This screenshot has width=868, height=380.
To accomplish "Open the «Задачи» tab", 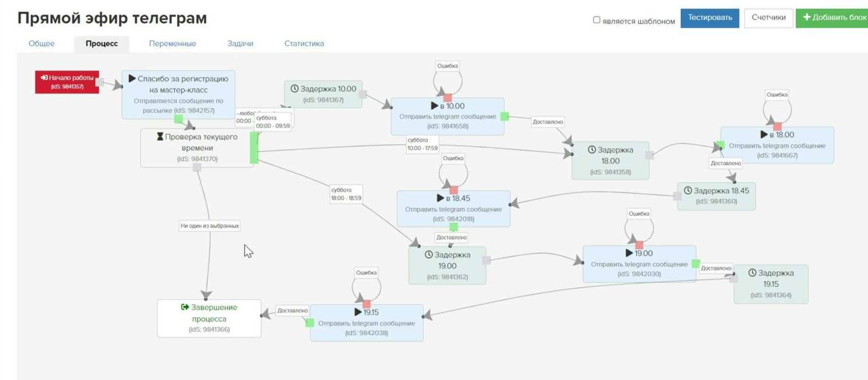I will pyautogui.click(x=240, y=43).
